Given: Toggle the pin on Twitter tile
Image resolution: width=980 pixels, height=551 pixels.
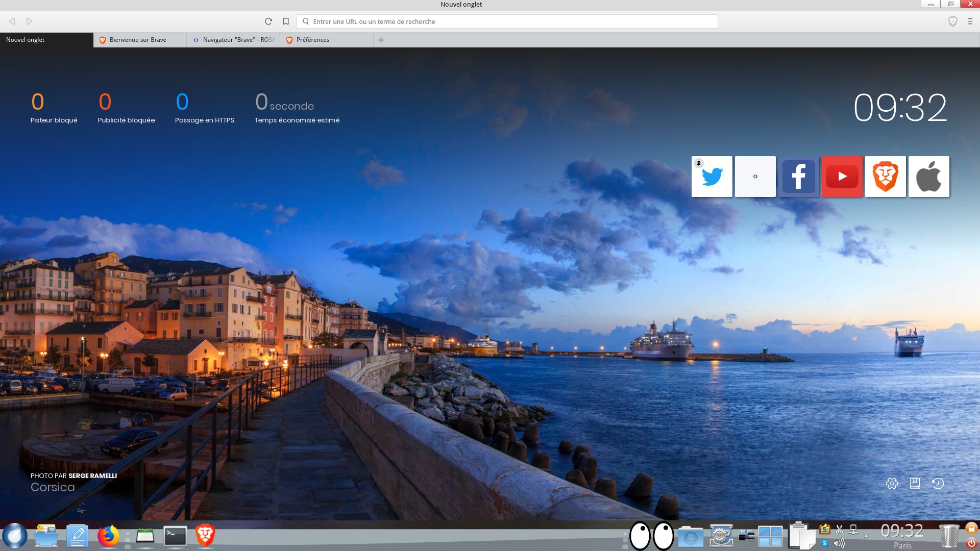Looking at the screenshot, I should 699,163.
